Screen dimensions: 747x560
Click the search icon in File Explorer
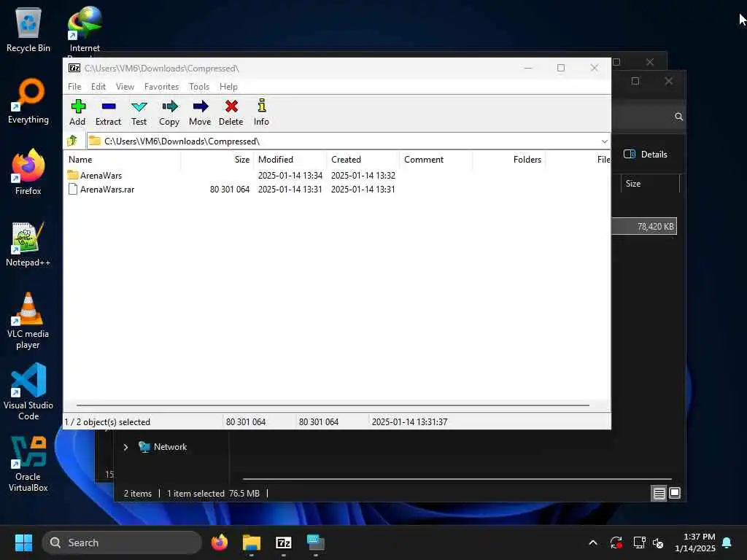point(679,117)
